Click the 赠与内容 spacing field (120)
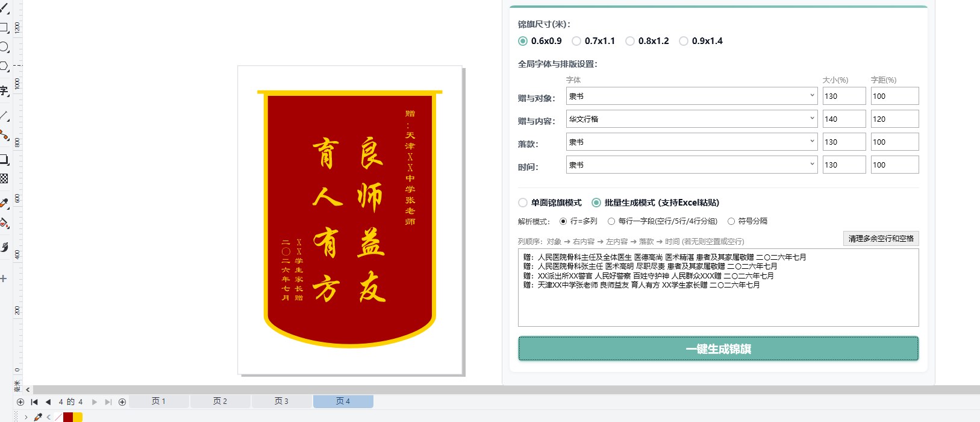 pos(895,119)
